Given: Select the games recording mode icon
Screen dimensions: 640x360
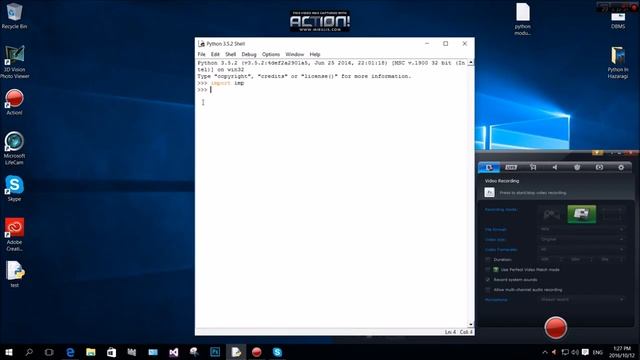Looking at the screenshot, I should tap(551, 214).
